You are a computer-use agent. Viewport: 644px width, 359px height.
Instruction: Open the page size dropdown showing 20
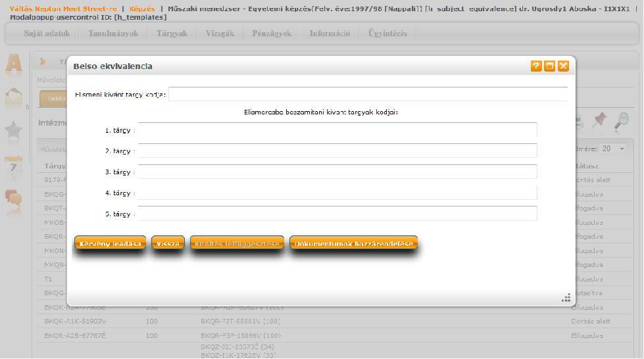coord(613,149)
